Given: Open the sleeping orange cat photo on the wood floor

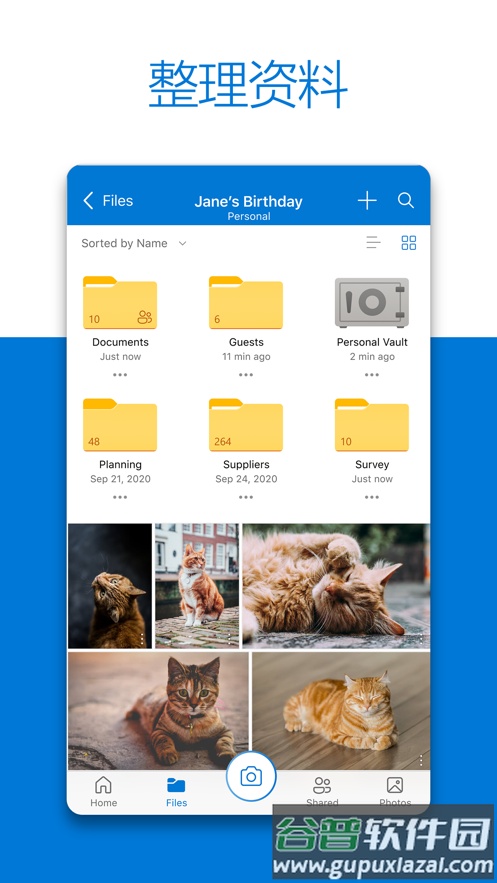Looking at the screenshot, I should click(x=341, y=711).
